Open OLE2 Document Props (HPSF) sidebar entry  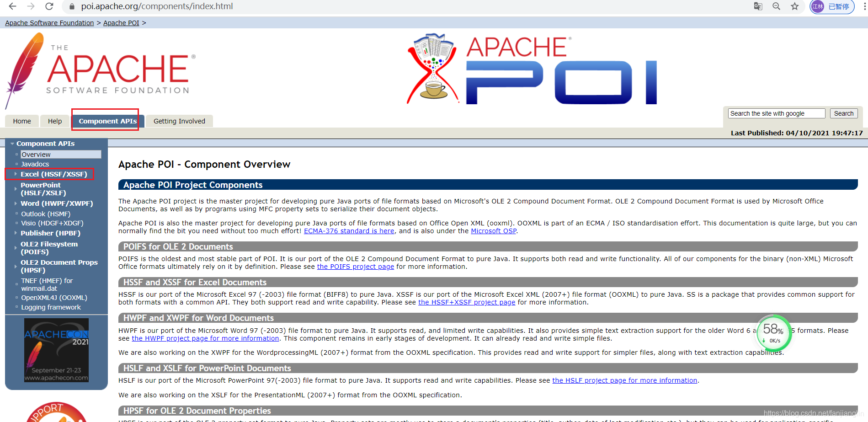pyautogui.click(x=59, y=266)
